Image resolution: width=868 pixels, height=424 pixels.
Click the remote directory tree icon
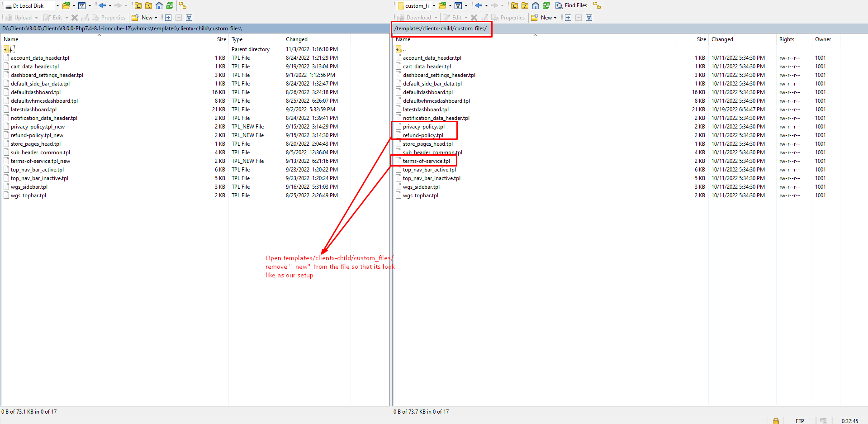tap(597, 5)
